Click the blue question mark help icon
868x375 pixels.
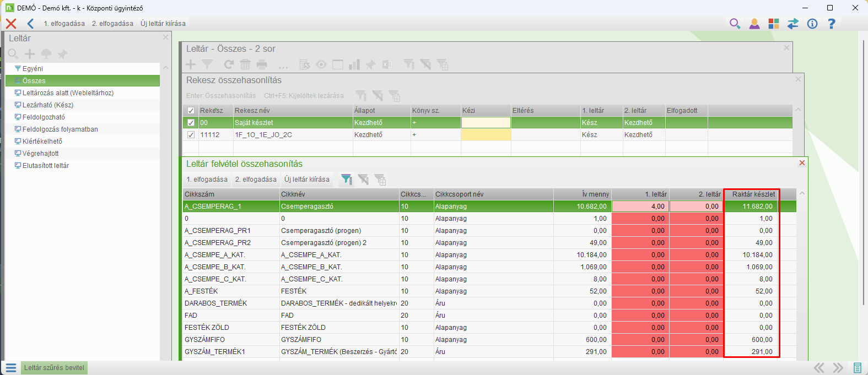coord(832,24)
